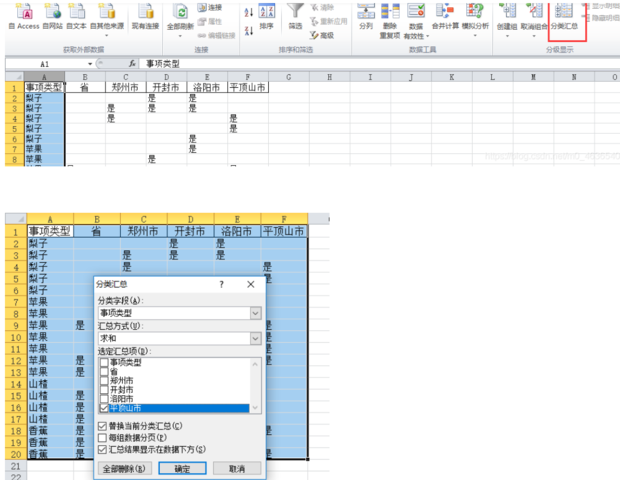Viewport: 620px width, 480px height.
Task: Select all cells via top sheet corner
Action: [15, 77]
